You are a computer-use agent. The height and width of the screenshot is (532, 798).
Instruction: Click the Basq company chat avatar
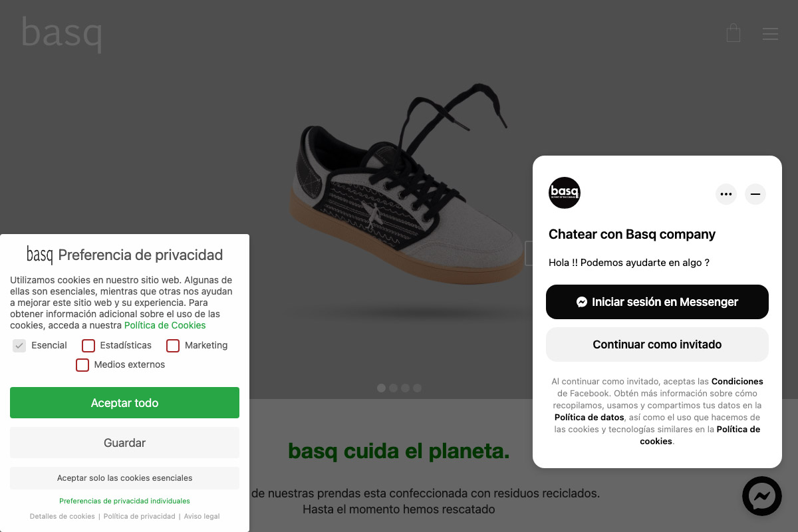[x=565, y=193]
